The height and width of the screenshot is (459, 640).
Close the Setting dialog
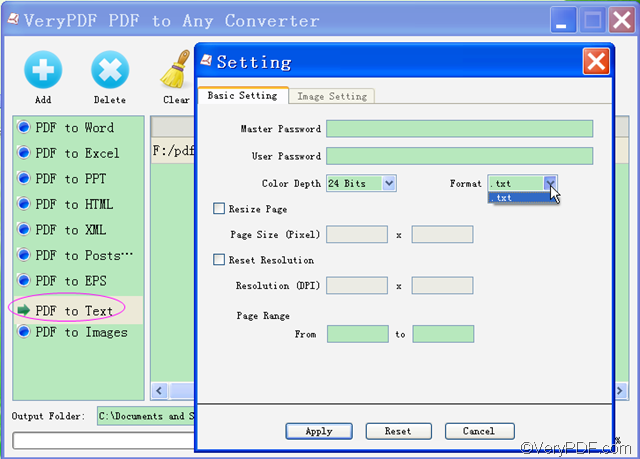[596, 62]
